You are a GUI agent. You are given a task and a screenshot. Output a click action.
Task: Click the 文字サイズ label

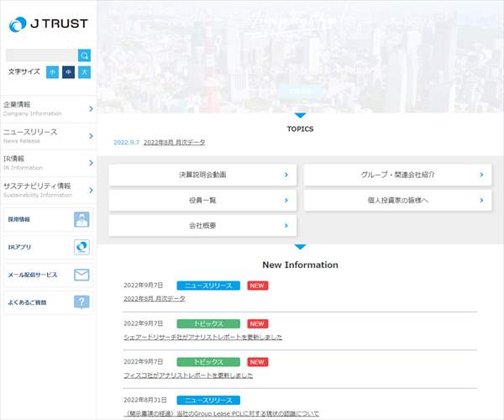point(24,71)
